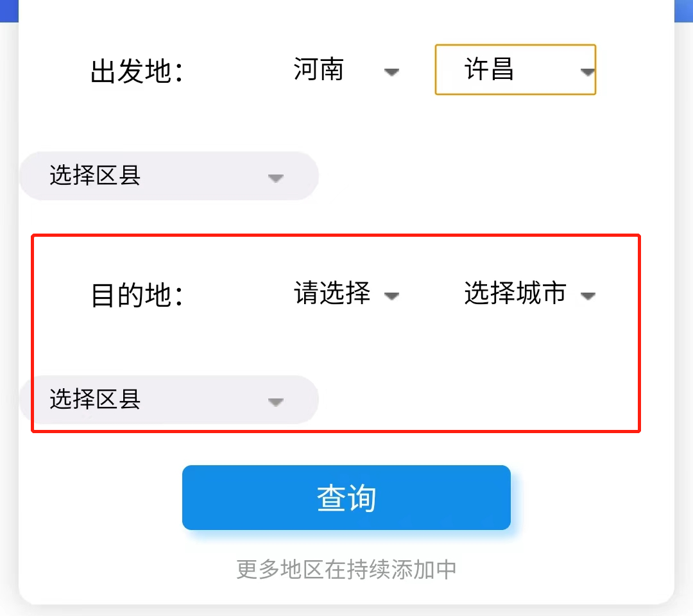This screenshot has width=693, height=616.
Task: Open the destination 请选择 province dropdown
Action: pos(345,294)
